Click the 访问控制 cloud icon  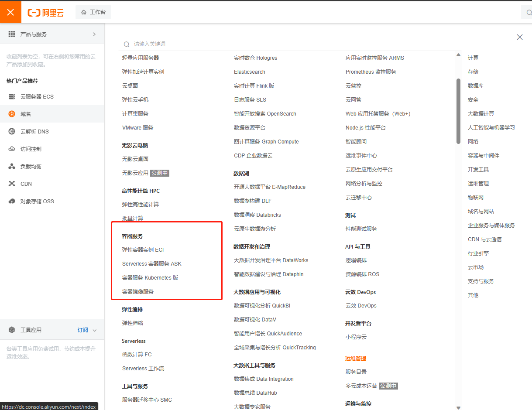[x=12, y=149]
